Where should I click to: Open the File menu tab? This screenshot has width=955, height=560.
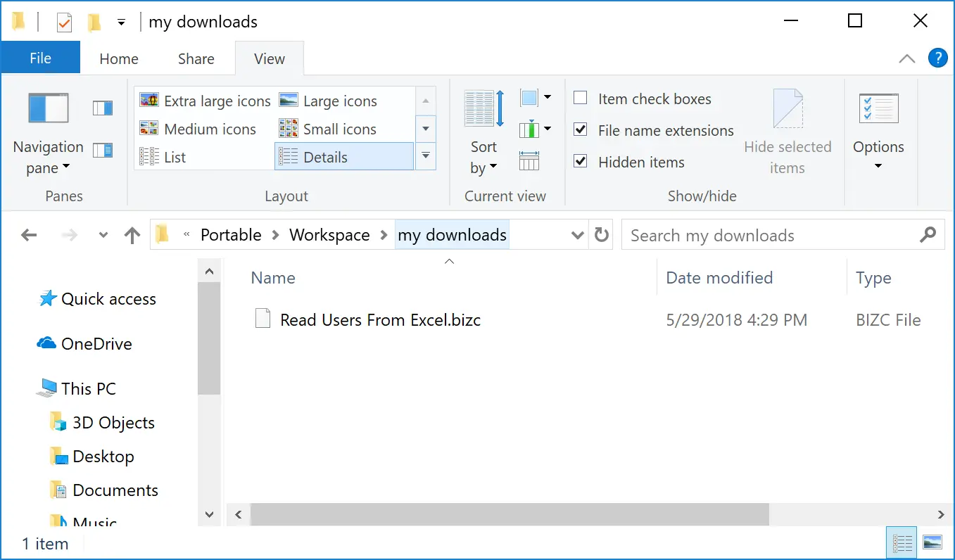pos(40,58)
